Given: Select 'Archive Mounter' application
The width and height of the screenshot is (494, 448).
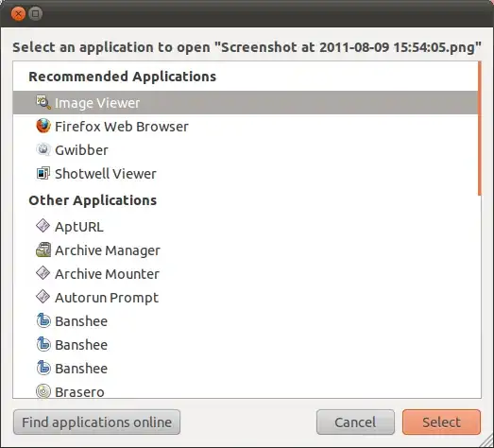Looking at the screenshot, I should coord(246,274).
